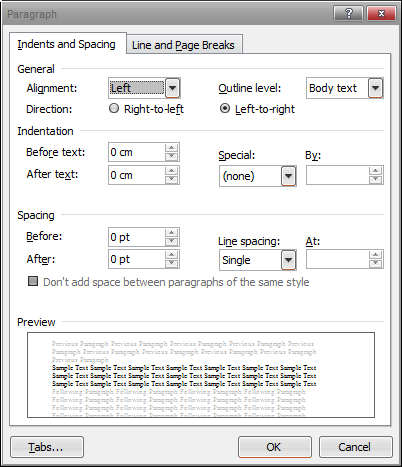The width and height of the screenshot is (402, 467).
Task: Toggle Don't add space between paragraphs checkbox
Action: (33, 281)
